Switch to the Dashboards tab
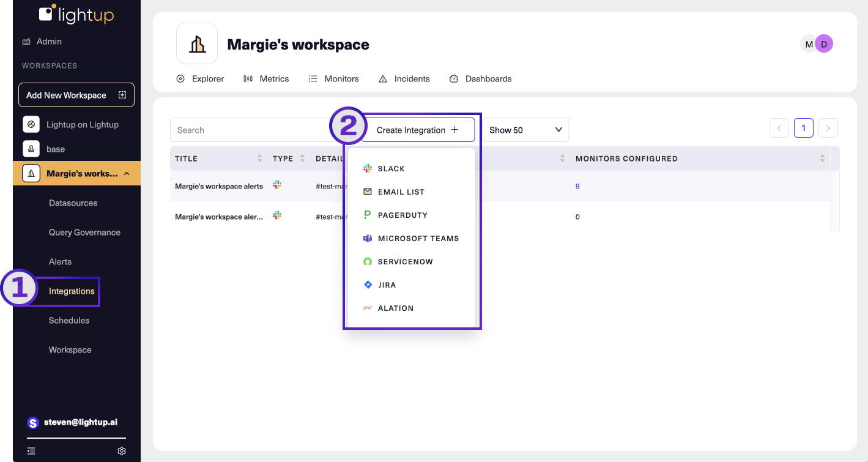 click(x=480, y=78)
